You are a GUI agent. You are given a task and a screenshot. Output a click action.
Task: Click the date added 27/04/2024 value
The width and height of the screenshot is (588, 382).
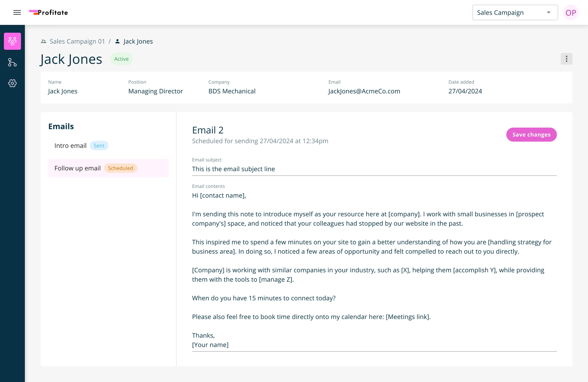click(x=465, y=91)
